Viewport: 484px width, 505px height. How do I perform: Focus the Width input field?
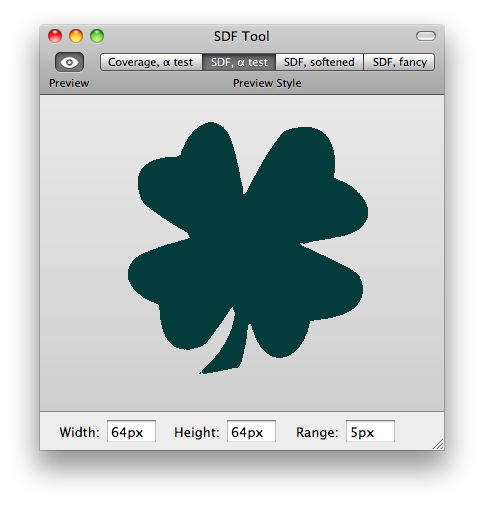[x=131, y=431]
